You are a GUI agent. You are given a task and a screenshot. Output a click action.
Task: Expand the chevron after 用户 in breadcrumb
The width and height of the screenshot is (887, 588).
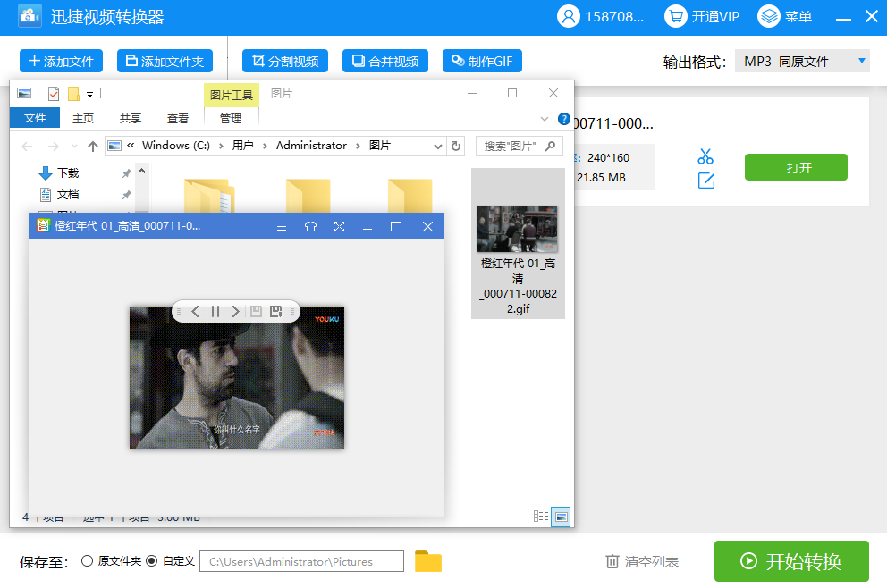coord(265,146)
